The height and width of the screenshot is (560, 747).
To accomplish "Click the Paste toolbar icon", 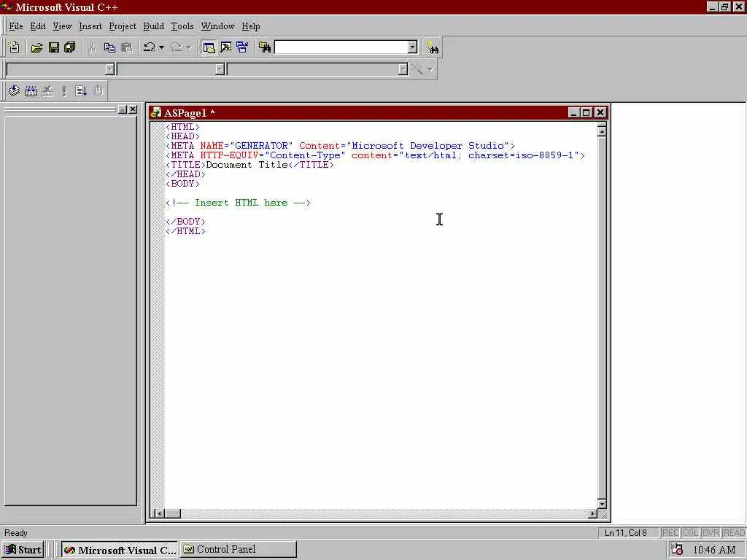I will point(127,47).
